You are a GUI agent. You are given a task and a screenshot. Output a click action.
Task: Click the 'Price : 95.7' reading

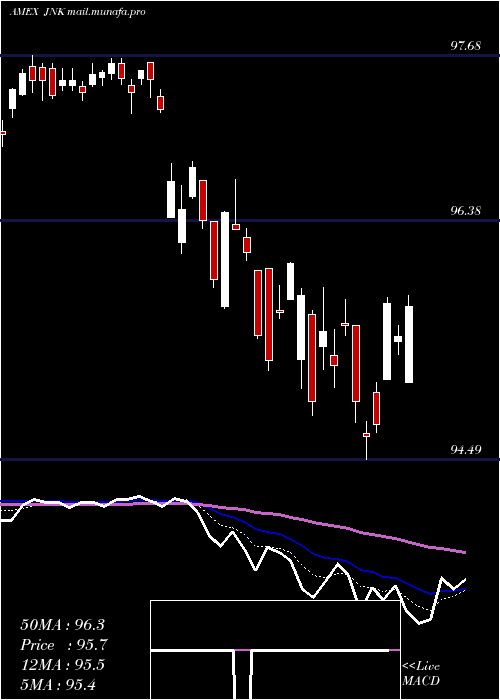64,645
